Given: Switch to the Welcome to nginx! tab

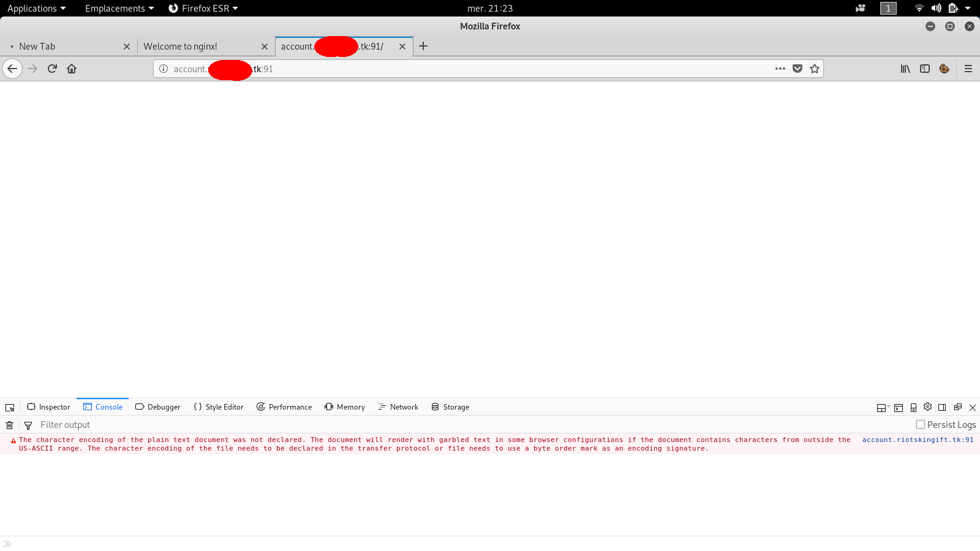Looking at the screenshot, I should [x=181, y=46].
